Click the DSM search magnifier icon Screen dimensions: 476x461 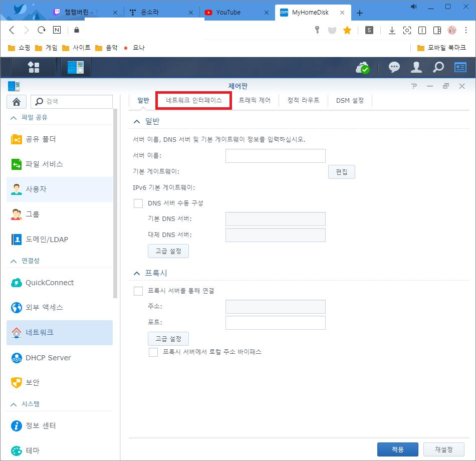point(438,67)
